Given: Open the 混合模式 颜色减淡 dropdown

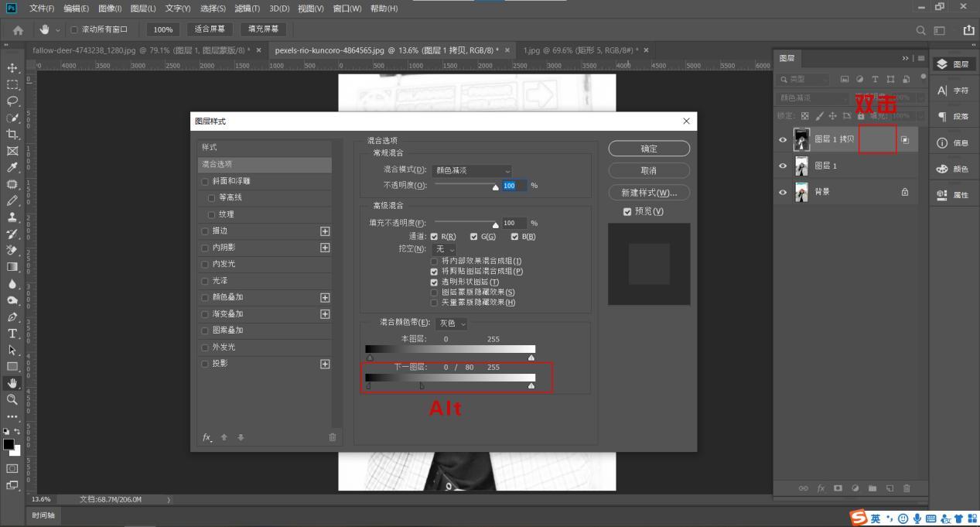Looking at the screenshot, I should point(473,170).
